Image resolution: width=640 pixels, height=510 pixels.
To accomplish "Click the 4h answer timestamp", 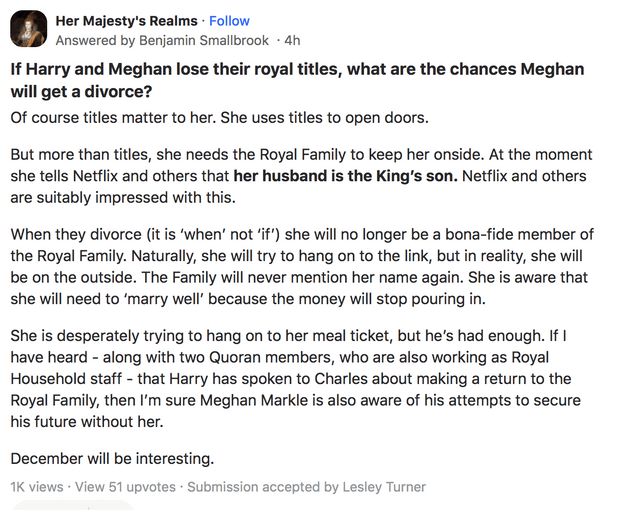I will click(292, 41).
